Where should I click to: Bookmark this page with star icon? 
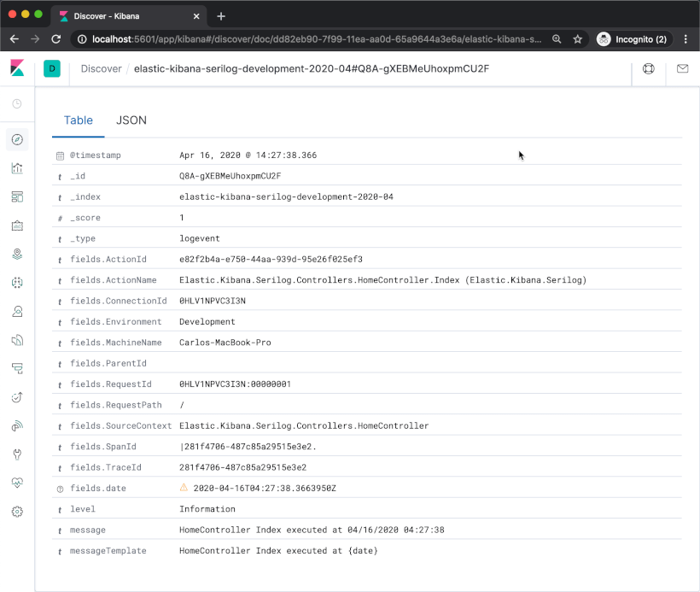coord(578,39)
